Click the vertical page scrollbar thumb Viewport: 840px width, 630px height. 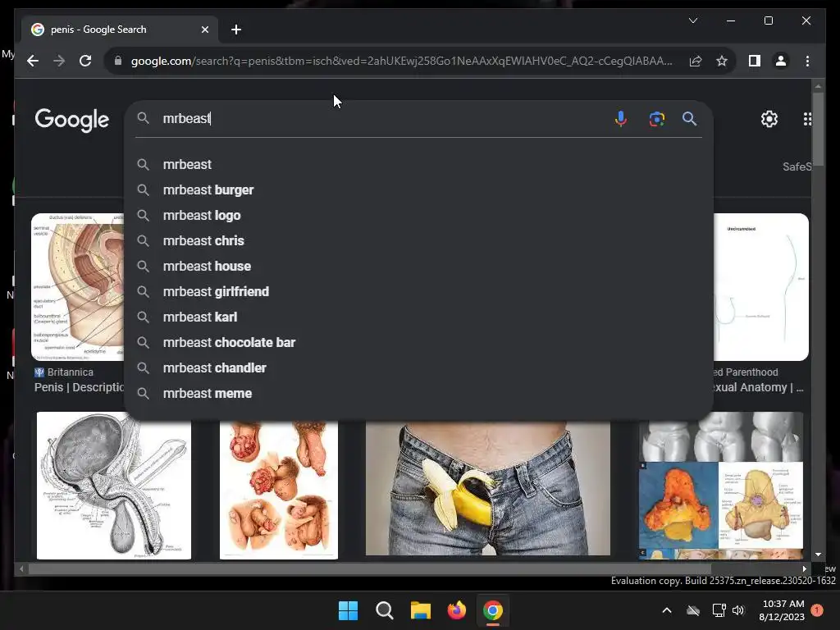[818, 129]
